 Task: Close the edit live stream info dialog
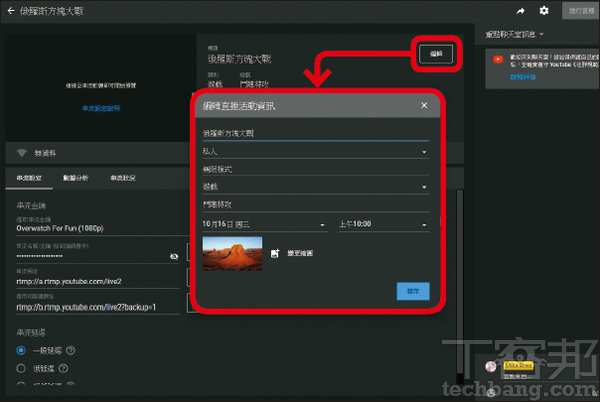click(x=424, y=106)
